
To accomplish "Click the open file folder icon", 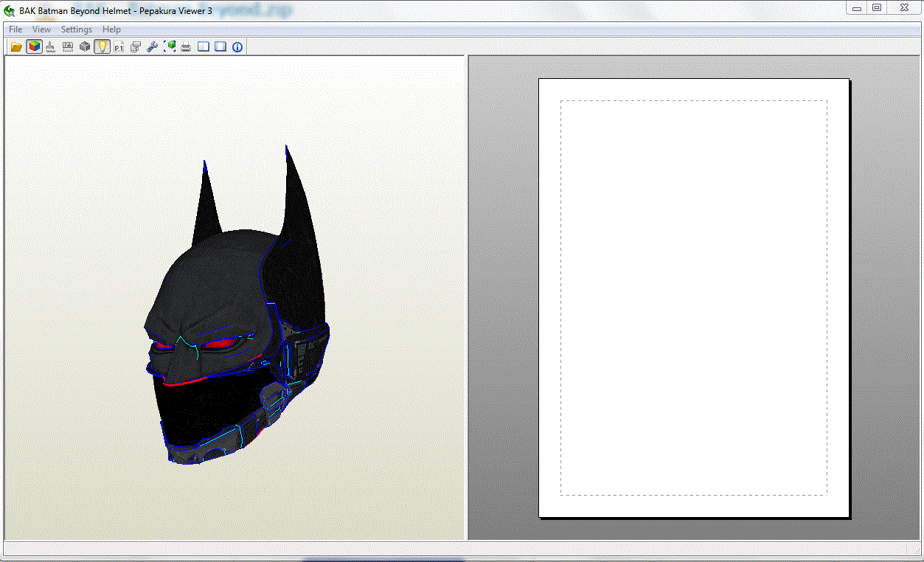I will tap(16, 47).
